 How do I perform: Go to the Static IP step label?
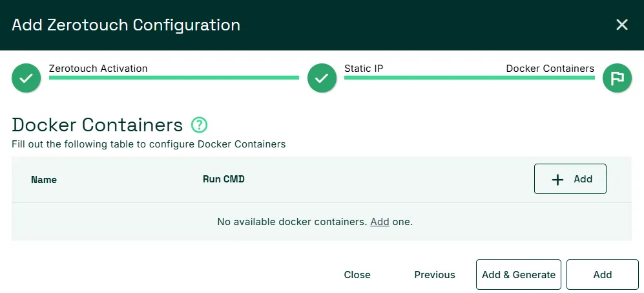click(364, 69)
